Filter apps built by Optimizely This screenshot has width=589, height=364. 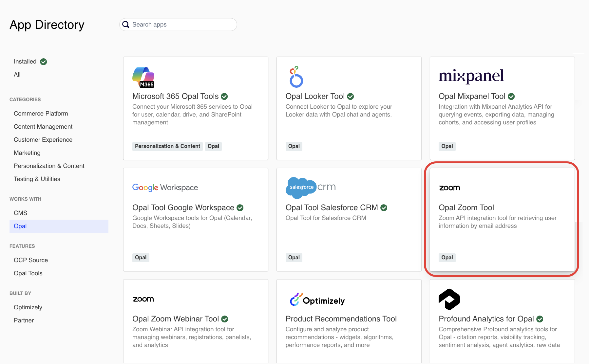28,307
